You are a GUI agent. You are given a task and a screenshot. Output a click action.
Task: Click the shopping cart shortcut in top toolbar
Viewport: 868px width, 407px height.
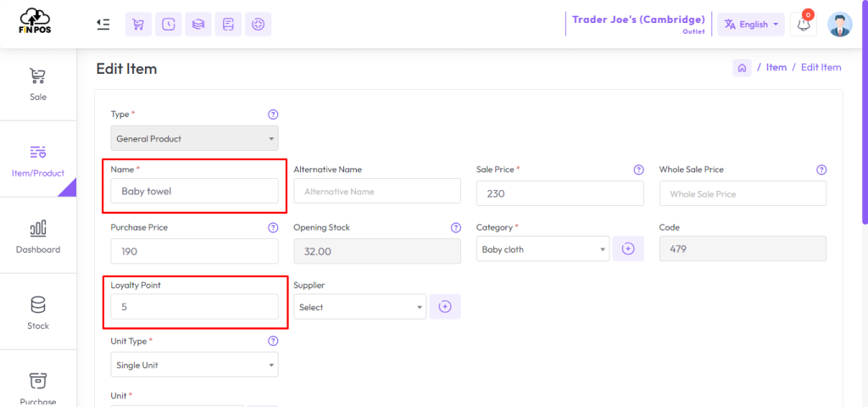pyautogui.click(x=138, y=25)
